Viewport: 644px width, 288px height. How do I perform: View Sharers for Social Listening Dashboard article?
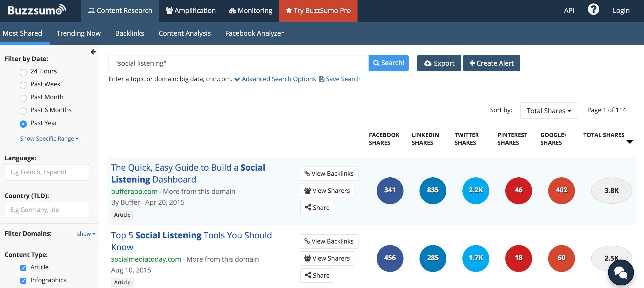pyautogui.click(x=327, y=191)
